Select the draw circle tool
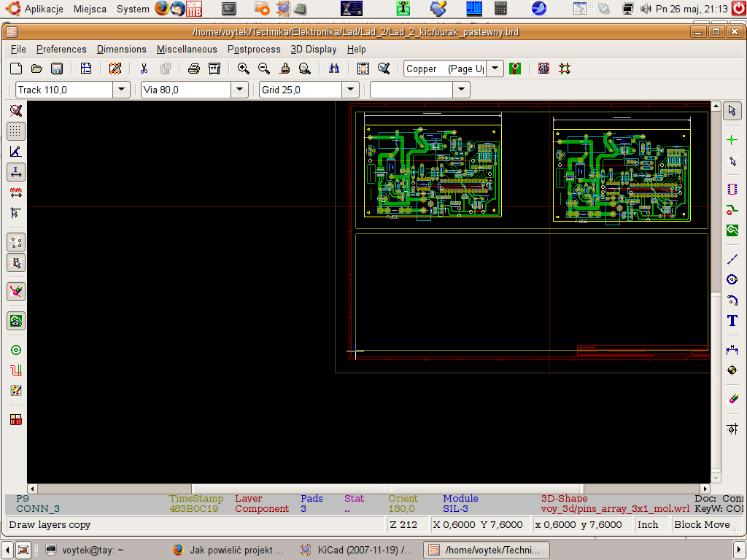 point(732,279)
